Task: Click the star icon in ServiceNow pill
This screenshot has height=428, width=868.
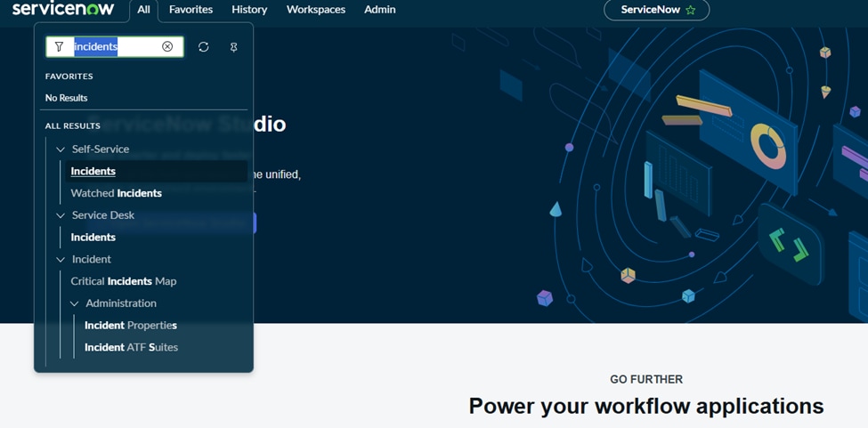Action: click(x=690, y=10)
